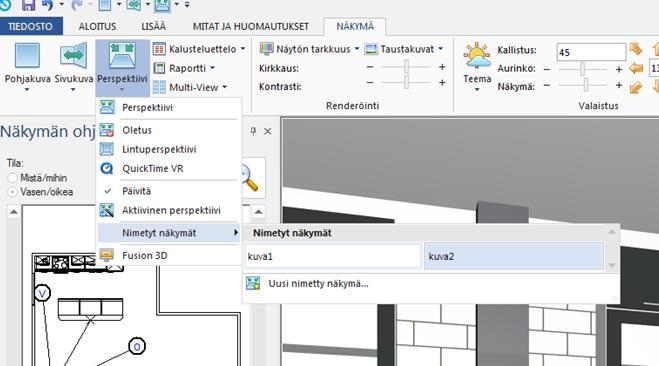Viewport: 659px width, 366px height.
Task: Click the Fusion 3D icon
Action: coord(107,255)
